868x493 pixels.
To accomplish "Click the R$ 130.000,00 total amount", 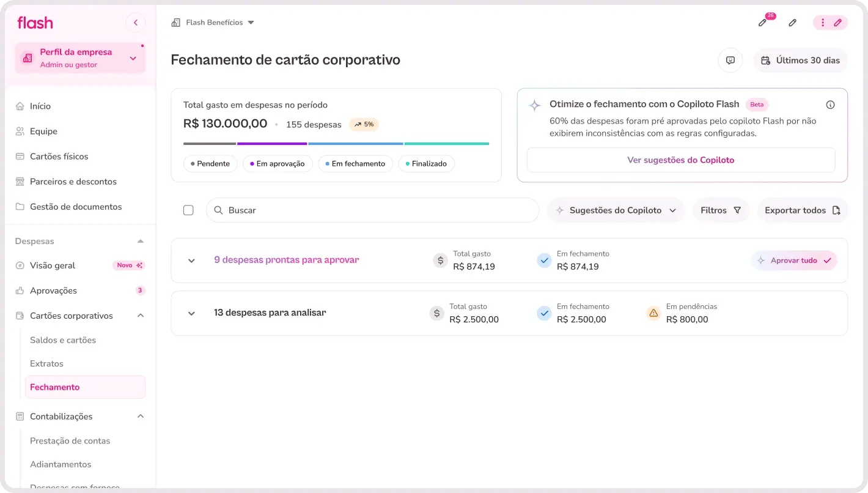I will coord(226,124).
